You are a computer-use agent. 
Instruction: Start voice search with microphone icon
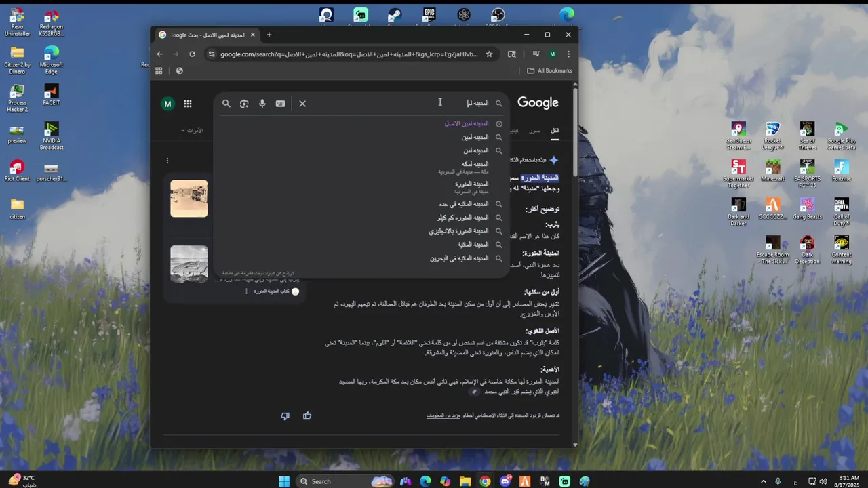point(262,104)
